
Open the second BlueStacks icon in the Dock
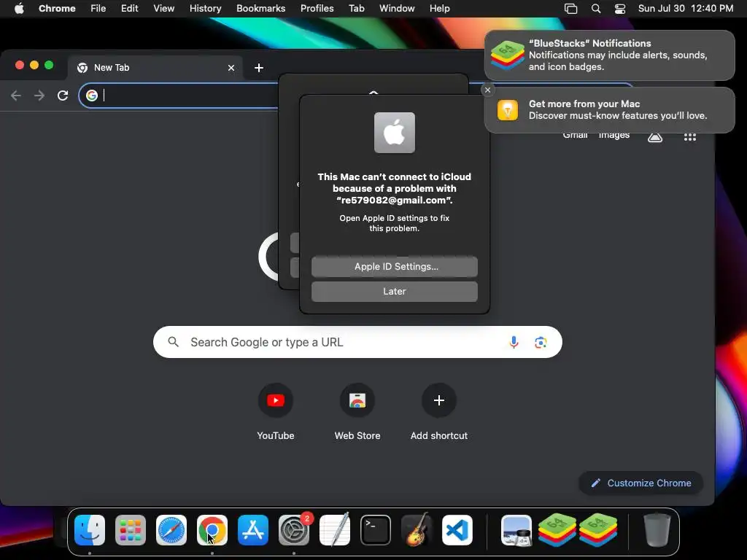tap(598, 530)
